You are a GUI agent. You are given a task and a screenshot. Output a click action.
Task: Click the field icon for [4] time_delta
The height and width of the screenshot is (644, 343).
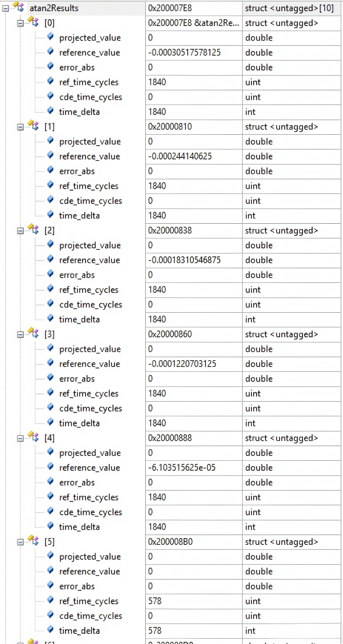click(50, 526)
